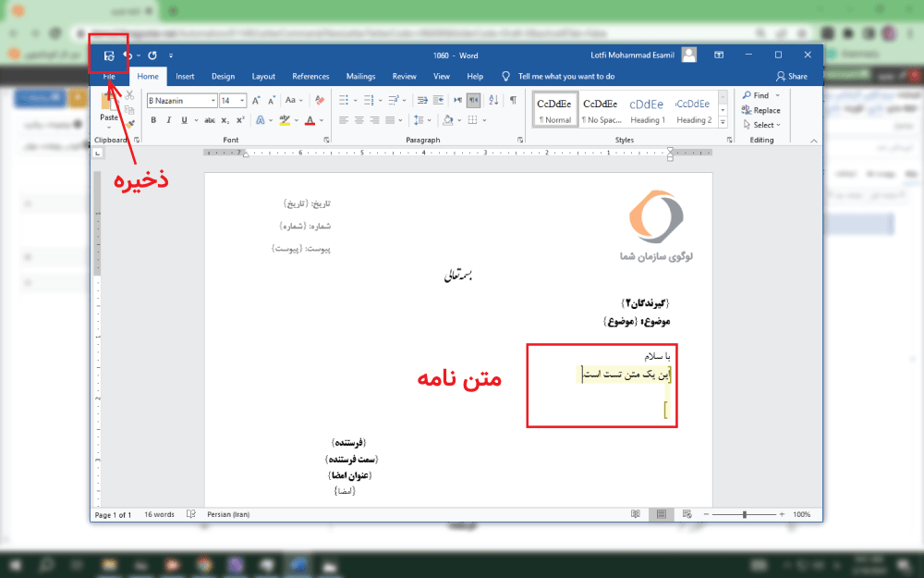This screenshot has height=578, width=924.
Task: Open the Format Painter
Action: 129,124
